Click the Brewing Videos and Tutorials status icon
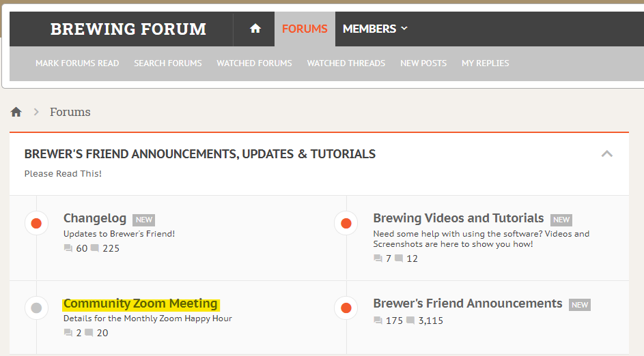Viewport: 644px width, 356px height. click(x=346, y=223)
